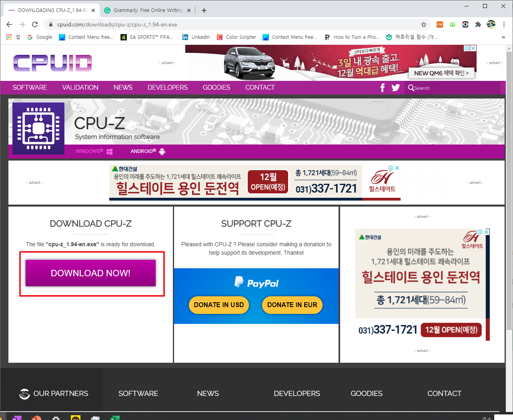Image resolution: width=513 pixels, height=420 pixels.
Task: Click the dark shield extension icon
Action: (465, 24)
